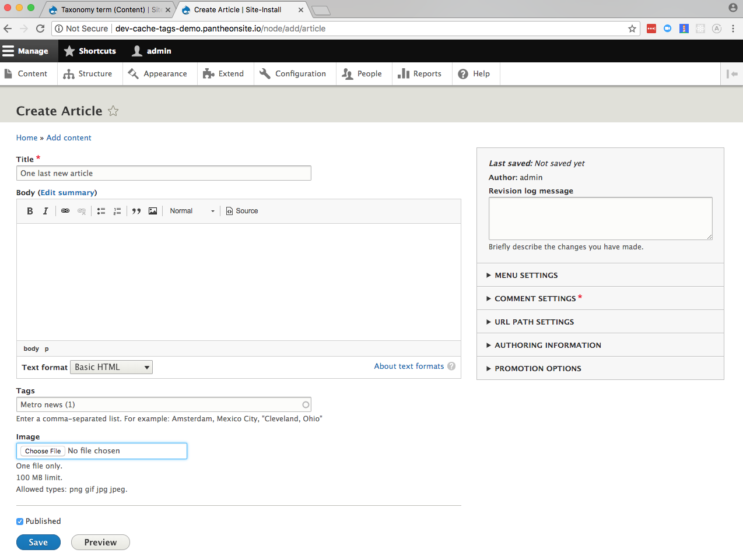Expand the URL Path Settings section
Viewport: 743px width, 560px height.
[x=534, y=322]
